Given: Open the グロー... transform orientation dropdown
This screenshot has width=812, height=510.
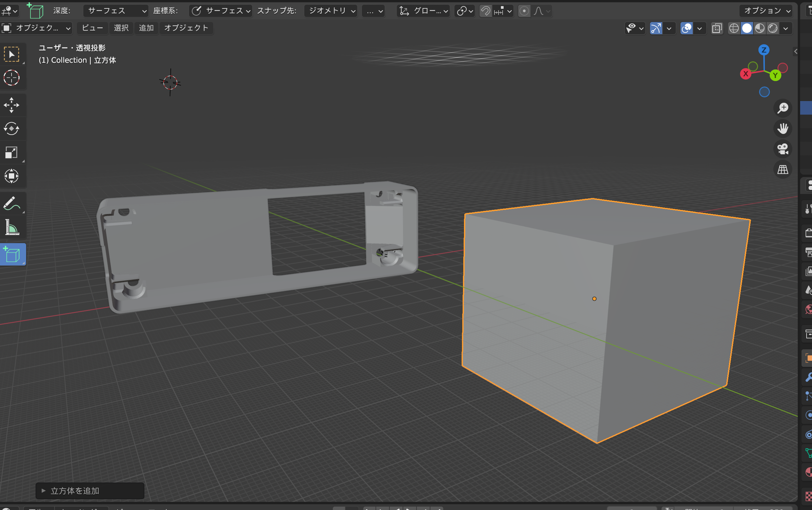Looking at the screenshot, I should coord(423,11).
